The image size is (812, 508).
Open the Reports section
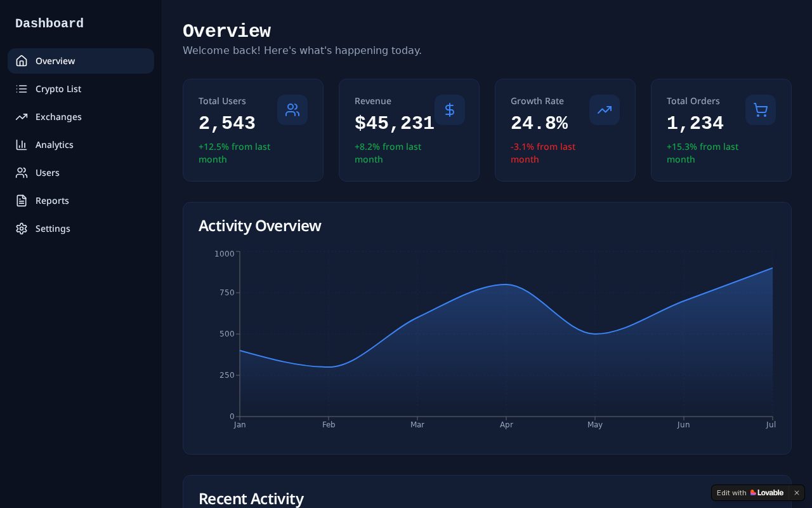click(81, 201)
